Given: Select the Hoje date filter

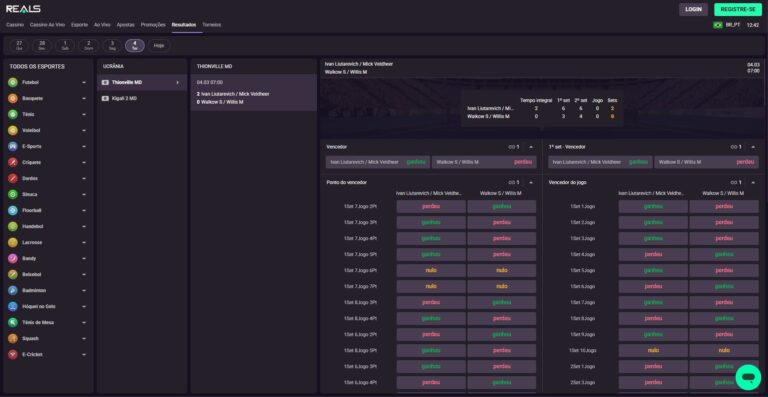Looking at the screenshot, I should [x=159, y=46].
